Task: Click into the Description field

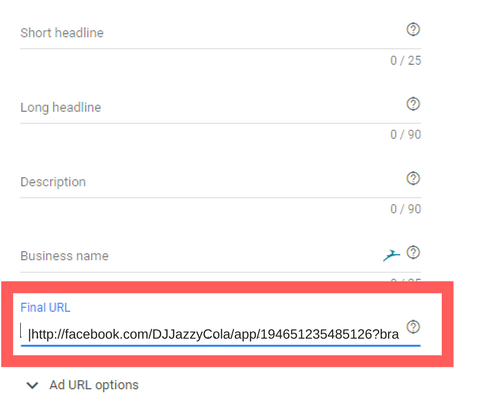Action: coord(212,182)
